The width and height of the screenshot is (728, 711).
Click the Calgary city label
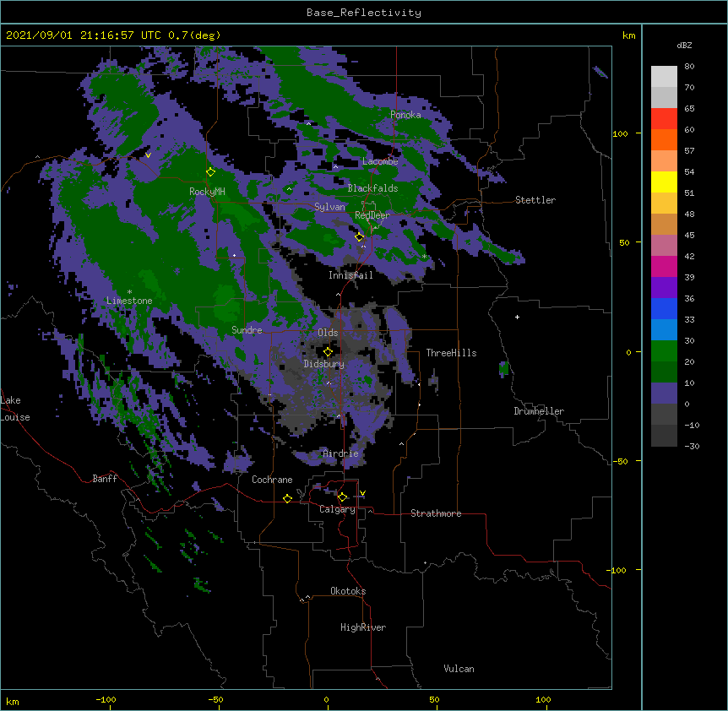pos(337,509)
